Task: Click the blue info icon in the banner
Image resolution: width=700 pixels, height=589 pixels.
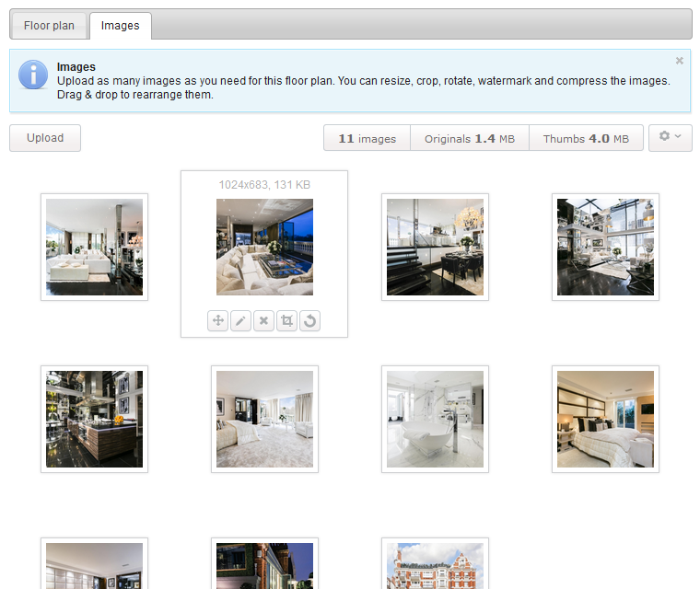Action: coord(33,75)
